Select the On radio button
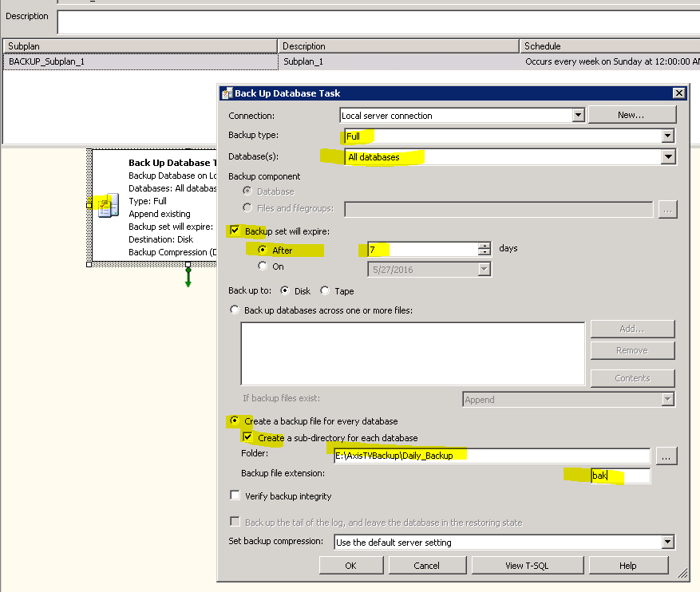Image resolution: width=700 pixels, height=592 pixels. (263, 266)
